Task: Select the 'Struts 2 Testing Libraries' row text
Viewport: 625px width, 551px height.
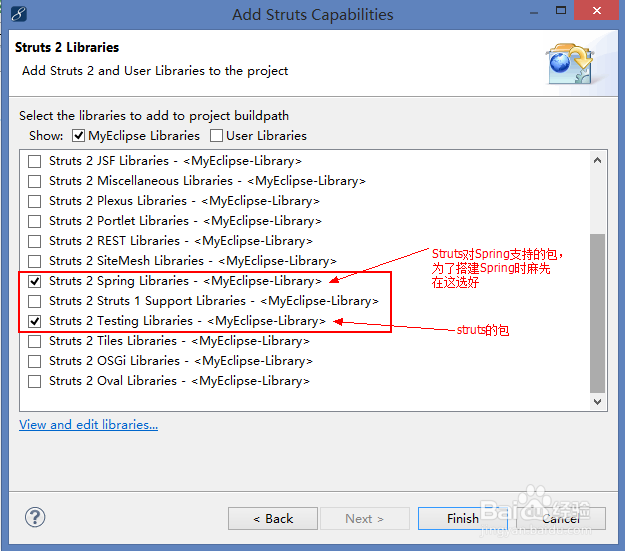Action: tap(187, 321)
